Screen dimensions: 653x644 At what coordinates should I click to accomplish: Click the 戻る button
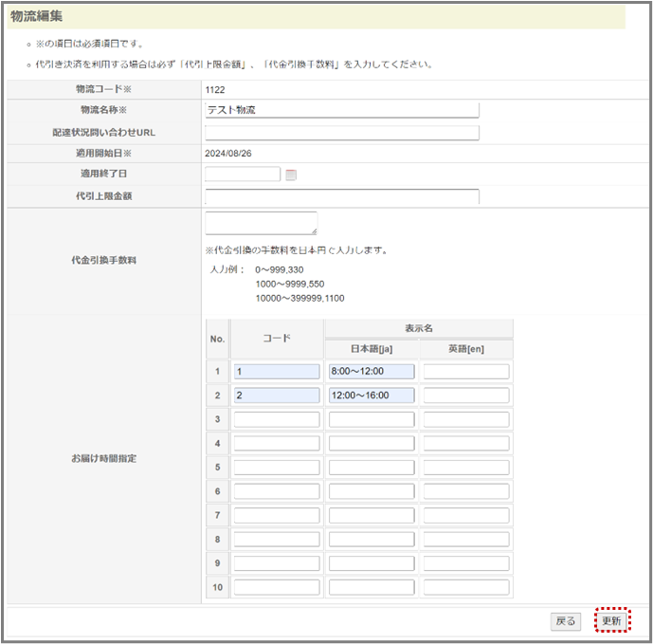(x=566, y=621)
